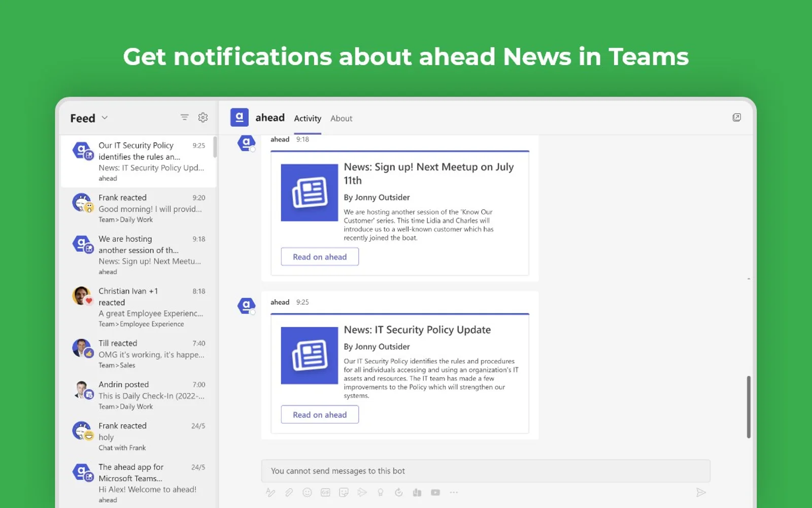Open the Emoji picker
This screenshot has height=508, width=812.
(307, 492)
